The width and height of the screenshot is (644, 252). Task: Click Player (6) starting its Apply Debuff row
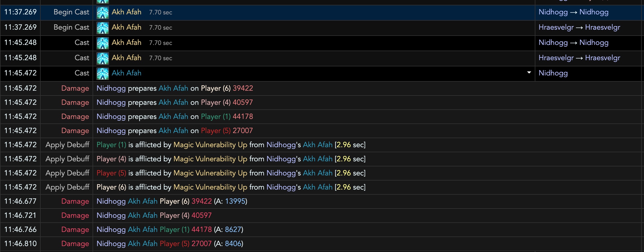111,187
